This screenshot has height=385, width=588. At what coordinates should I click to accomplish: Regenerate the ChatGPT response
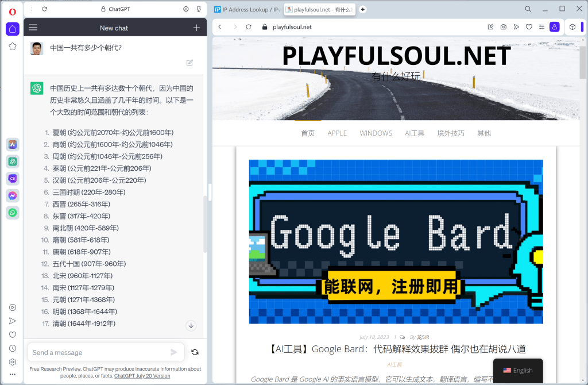pos(195,352)
